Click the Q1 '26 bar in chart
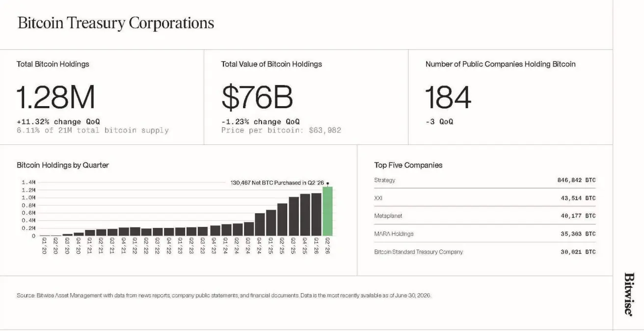The height and width of the screenshot is (331, 644). [x=316, y=215]
